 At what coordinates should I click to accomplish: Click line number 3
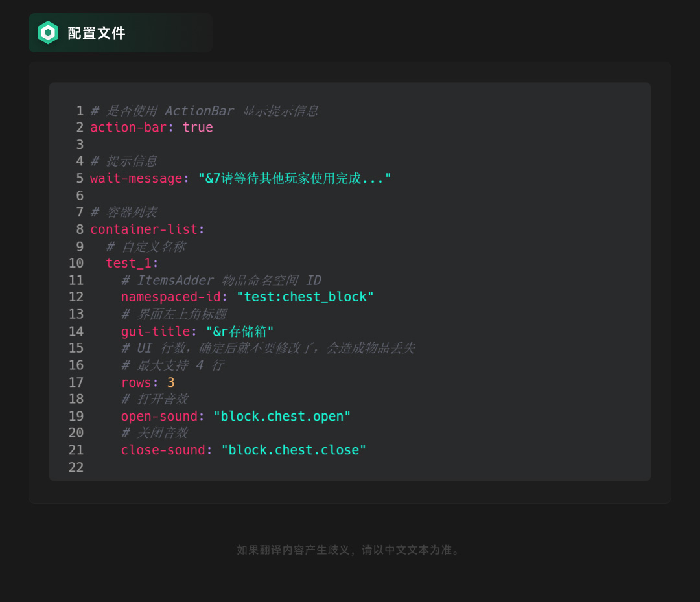[x=80, y=145]
